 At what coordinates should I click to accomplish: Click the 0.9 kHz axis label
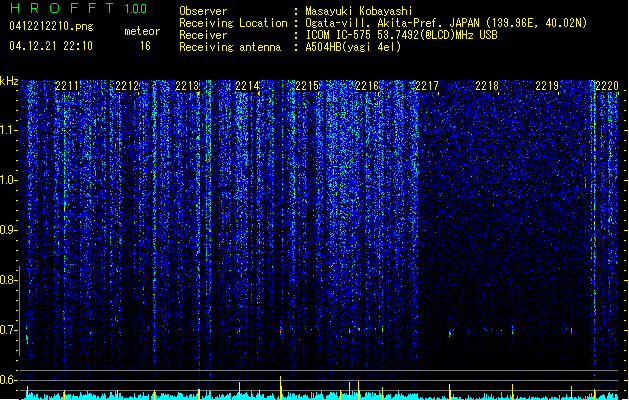[9, 230]
